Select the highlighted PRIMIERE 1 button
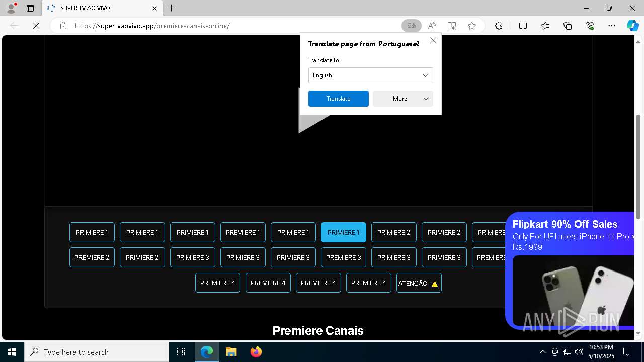The image size is (644, 362). point(344,232)
